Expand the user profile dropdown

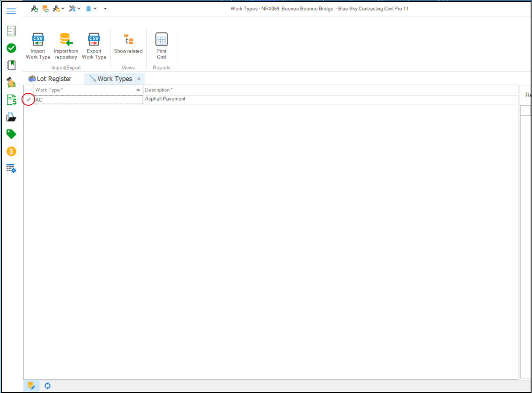tap(95, 9)
